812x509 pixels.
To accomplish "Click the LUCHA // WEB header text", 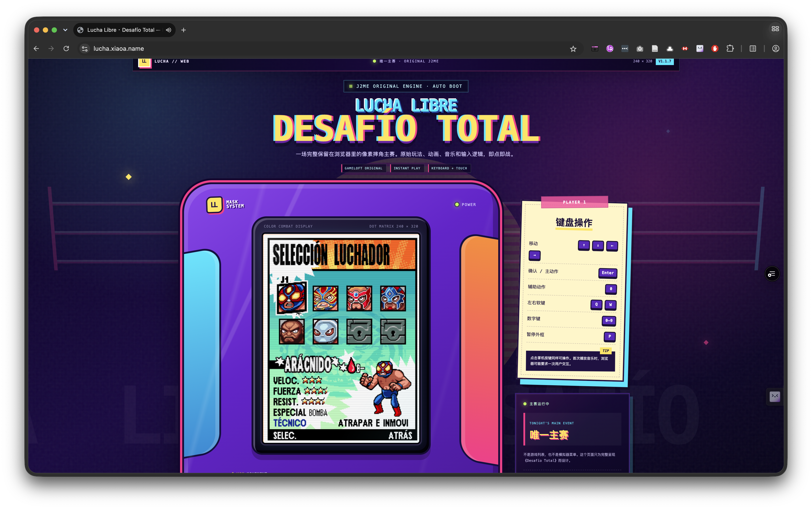I will (172, 61).
